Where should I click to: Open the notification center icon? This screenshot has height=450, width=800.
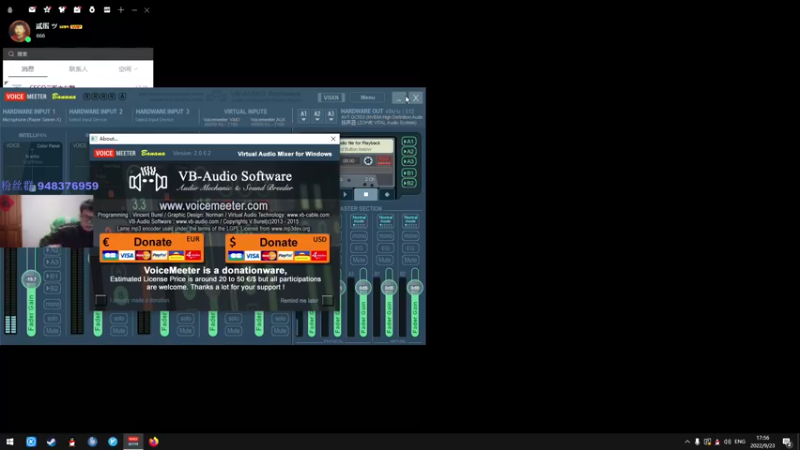(x=787, y=442)
